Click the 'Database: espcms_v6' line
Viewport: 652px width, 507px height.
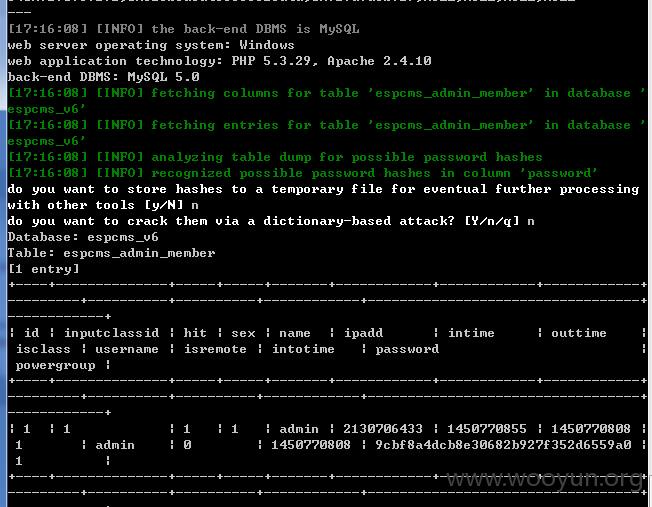point(83,237)
